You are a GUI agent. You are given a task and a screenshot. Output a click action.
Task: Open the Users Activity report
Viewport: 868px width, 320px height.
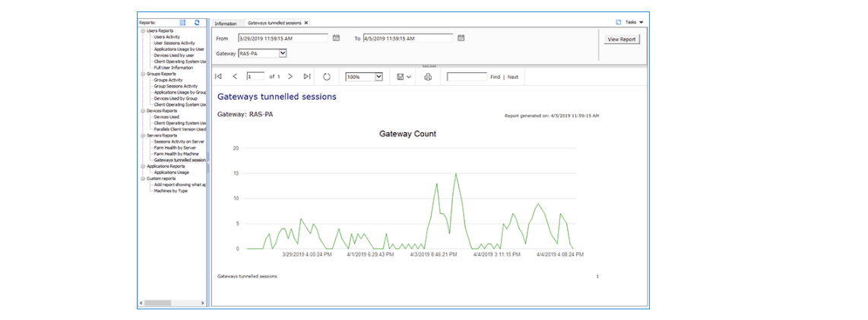(166, 37)
